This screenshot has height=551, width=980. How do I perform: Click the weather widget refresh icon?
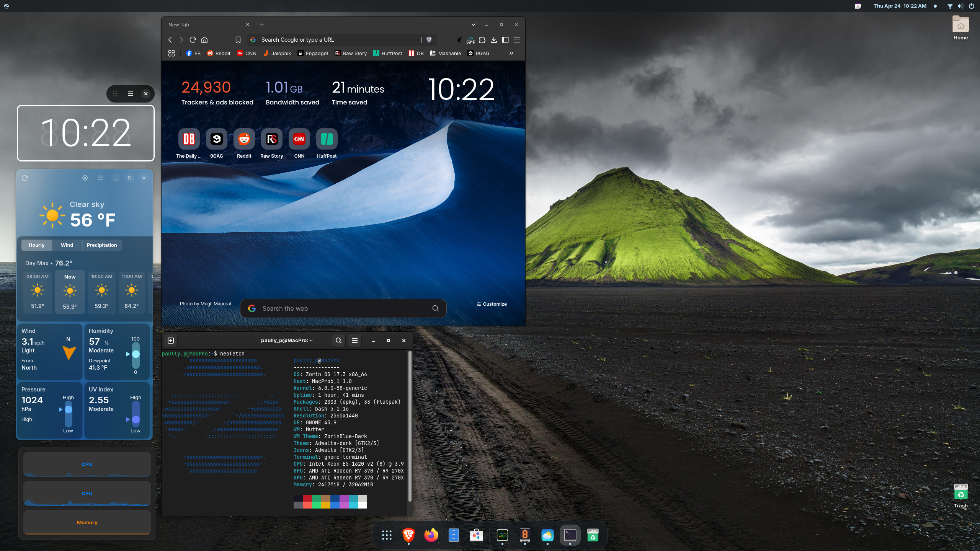pyautogui.click(x=25, y=178)
